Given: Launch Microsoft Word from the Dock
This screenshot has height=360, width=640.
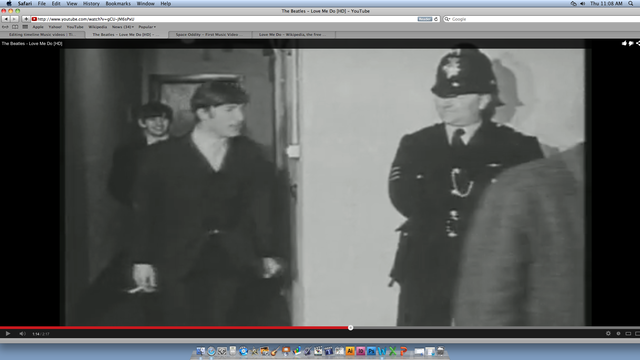Looking at the screenshot, I should [x=382, y=351].
